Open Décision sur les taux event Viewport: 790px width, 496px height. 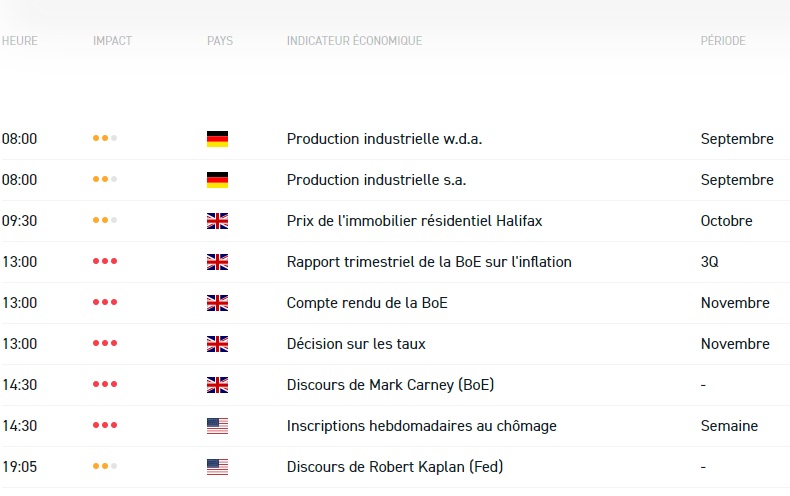click(x=356, y=344)
